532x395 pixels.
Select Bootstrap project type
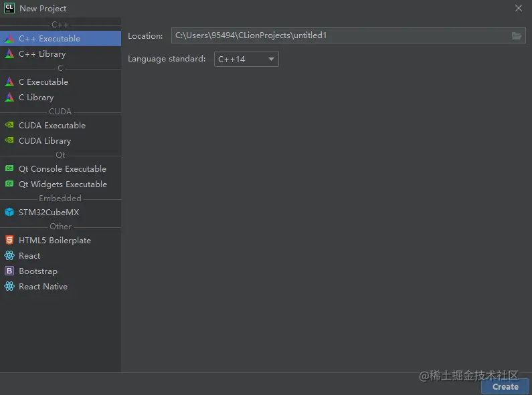60,271
